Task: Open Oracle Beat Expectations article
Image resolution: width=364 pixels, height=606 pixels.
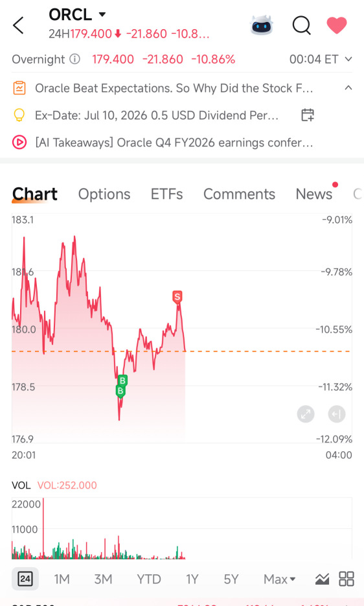Action: click(174, 88)
